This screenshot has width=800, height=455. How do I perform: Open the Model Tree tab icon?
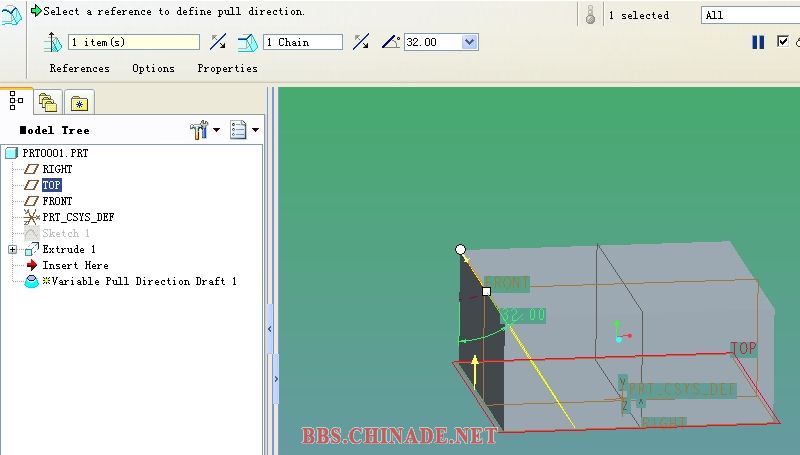pyautogui.click(x=17, y=100)
